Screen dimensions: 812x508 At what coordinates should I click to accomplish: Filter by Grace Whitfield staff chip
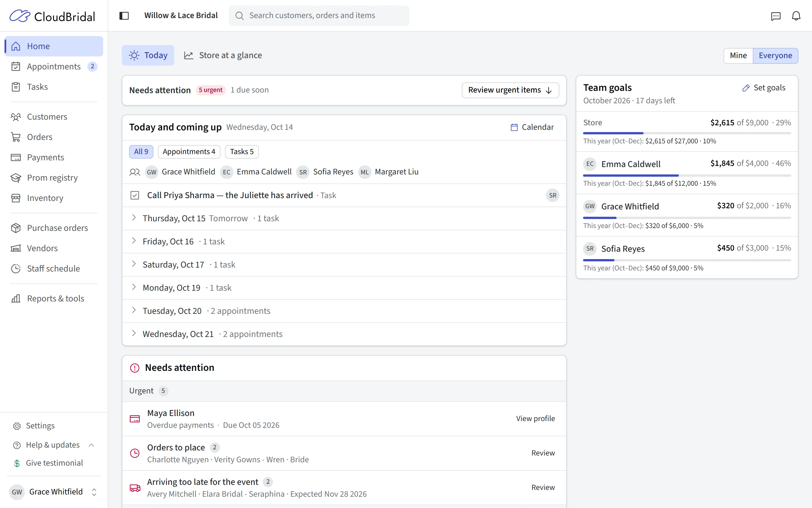tap(180, 172)
